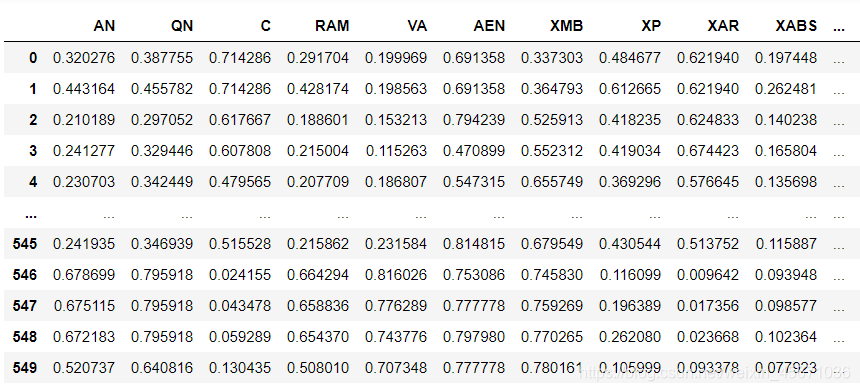Click cell value 0.707348
Screen dimensions: 860x391
396,367
